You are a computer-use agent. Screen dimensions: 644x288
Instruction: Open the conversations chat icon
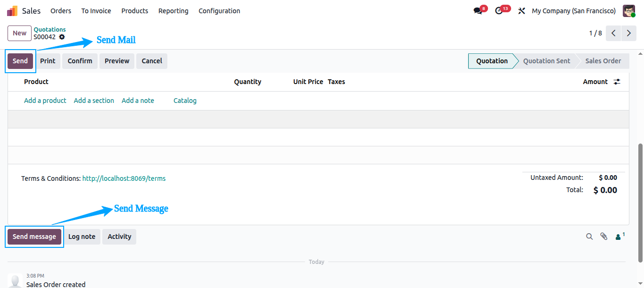click(478, 11)
